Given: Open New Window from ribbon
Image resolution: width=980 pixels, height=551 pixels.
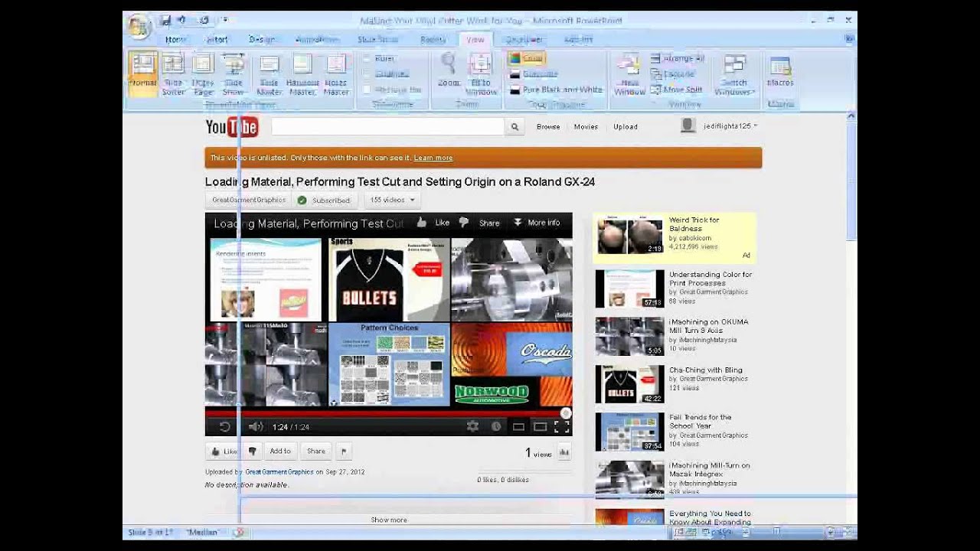Looking at the screenshot, I should coord(629,75).
